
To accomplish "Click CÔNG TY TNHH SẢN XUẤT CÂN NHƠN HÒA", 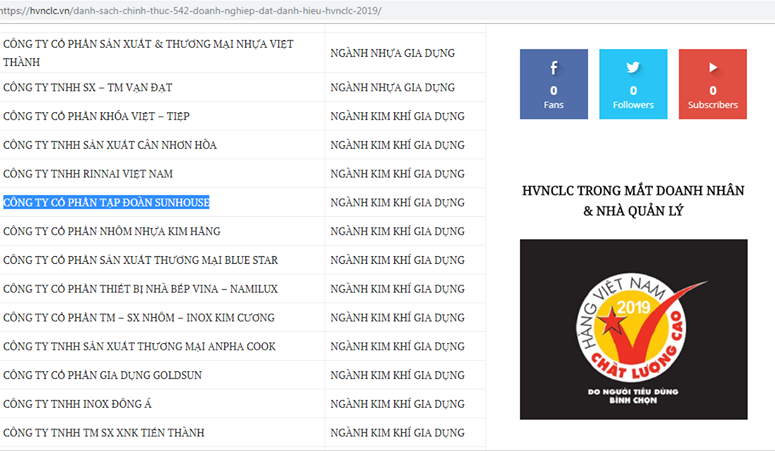I will pos(110,145).
